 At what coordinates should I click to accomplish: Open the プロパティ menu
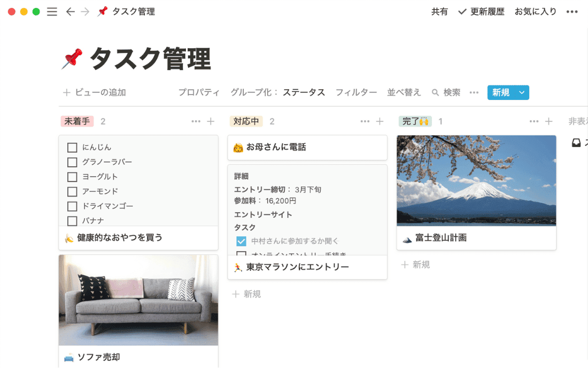tap(199, 92)
